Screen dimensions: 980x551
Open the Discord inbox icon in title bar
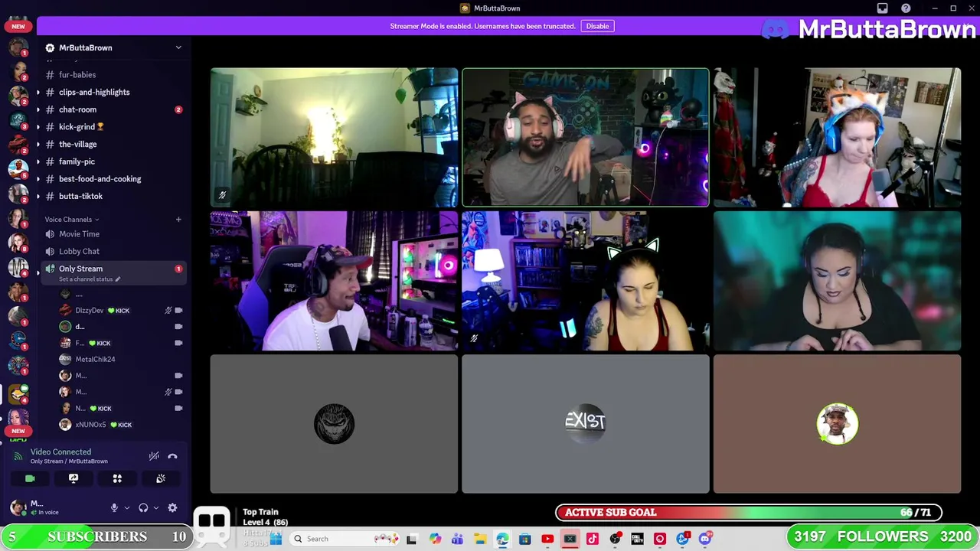click(882, 8)
